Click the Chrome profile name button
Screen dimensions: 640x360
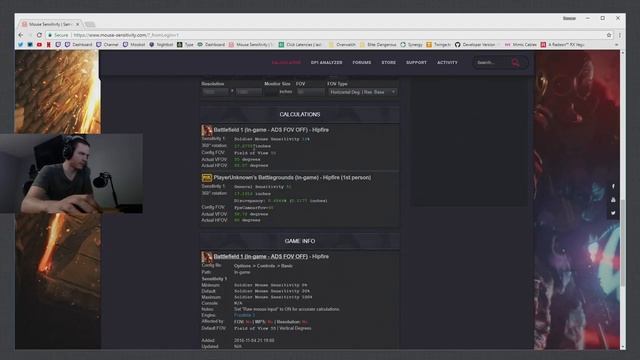click(x=569, y=18)
